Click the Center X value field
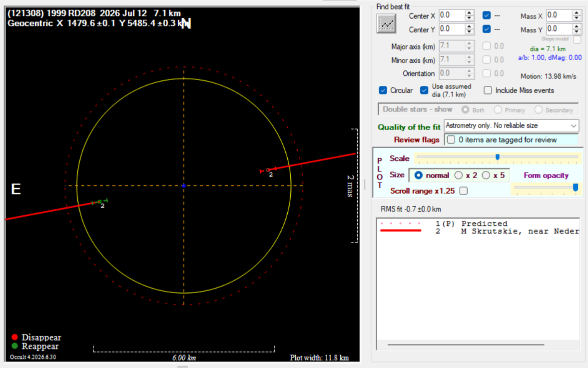Image resolution: width=588 pixels, height=368 pixels. click(452, 15)
